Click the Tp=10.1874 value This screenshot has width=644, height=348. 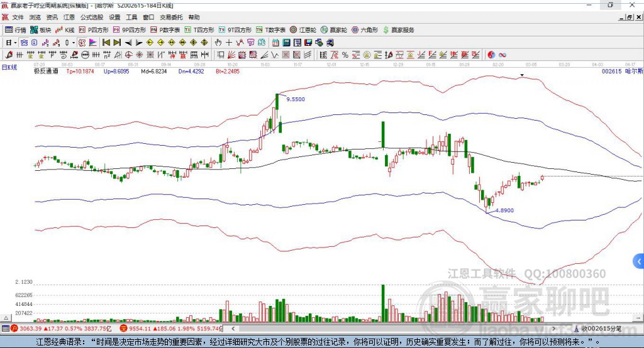[80, 71]
